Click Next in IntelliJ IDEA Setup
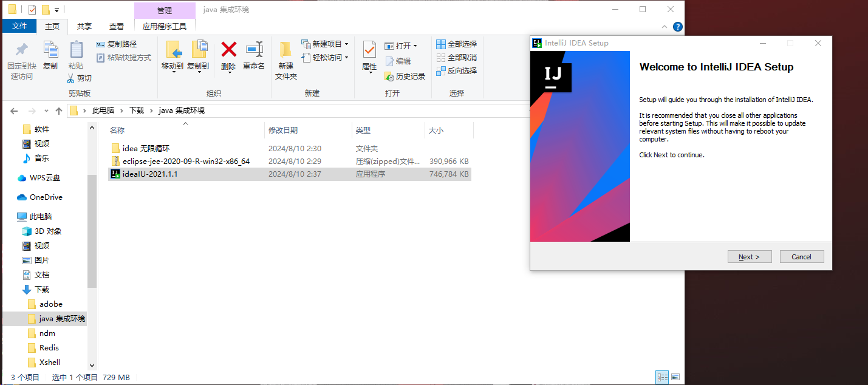 tap(750, 257)
